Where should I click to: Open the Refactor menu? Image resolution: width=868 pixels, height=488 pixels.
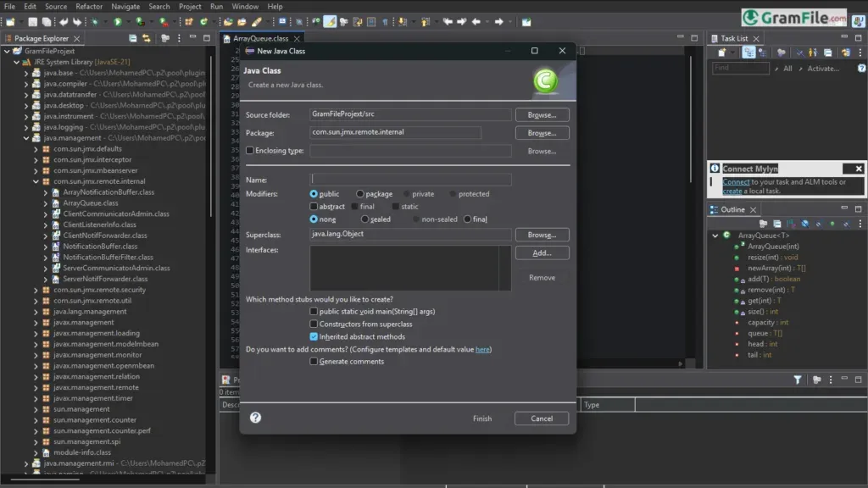[89, 7]
